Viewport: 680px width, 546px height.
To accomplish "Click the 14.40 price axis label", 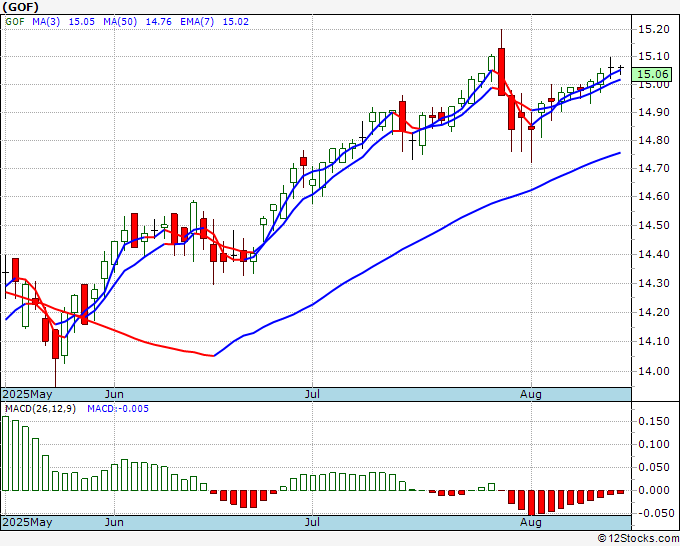I will 654,254.
